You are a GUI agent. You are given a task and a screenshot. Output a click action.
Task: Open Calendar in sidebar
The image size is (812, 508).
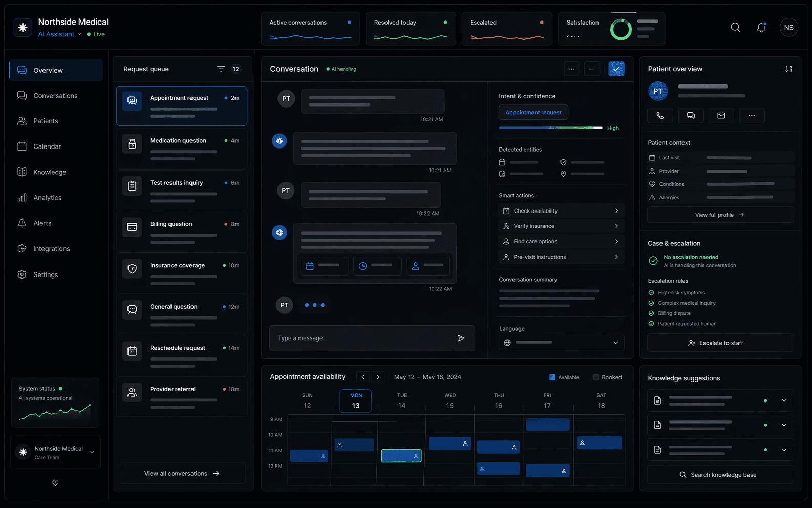56,146
